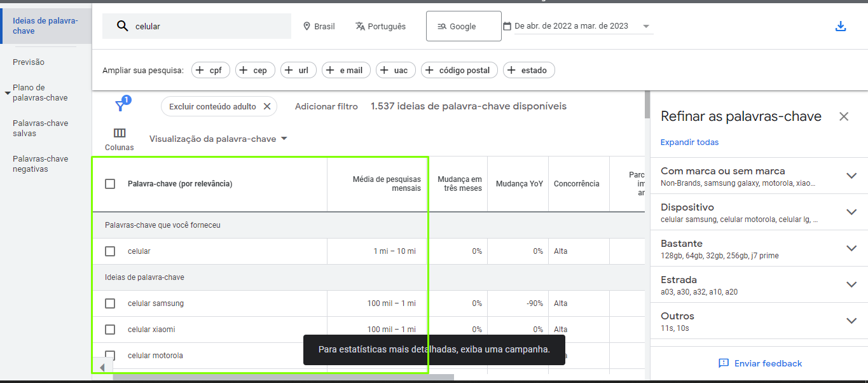Image resolution: width=868 pixels, height=383 pixels.
Task: Check the celular samsung row checkbox
Action: pyautogui.click(x=110, y=303)
